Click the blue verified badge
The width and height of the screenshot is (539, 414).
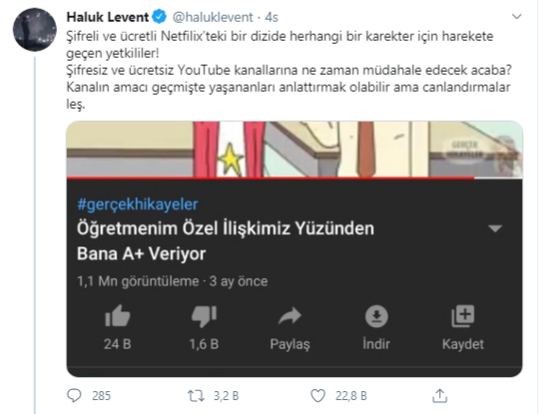(159, 17)
